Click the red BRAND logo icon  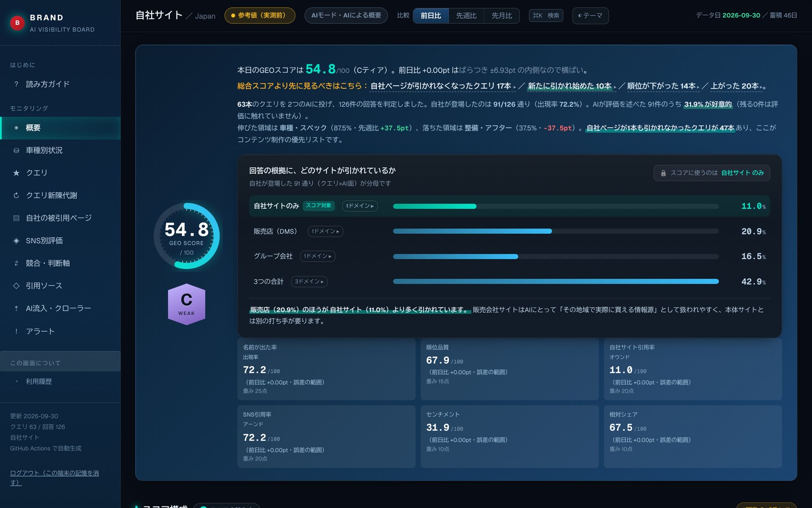coord(17,23)
